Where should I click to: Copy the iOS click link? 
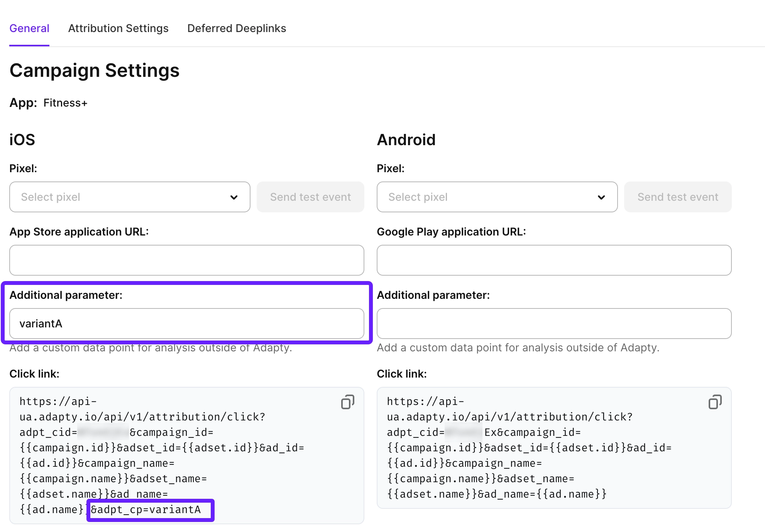point(347,402)
